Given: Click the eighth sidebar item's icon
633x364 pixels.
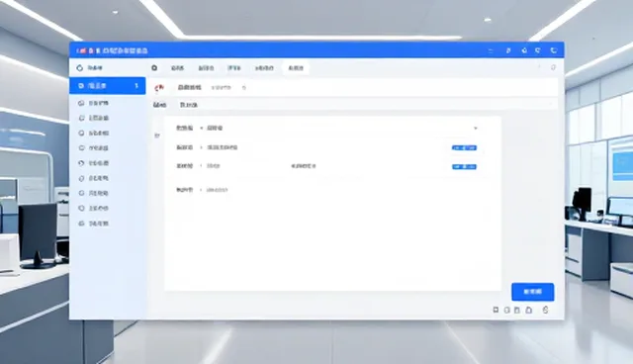Looking at the screenshot, I should point(81,193).
